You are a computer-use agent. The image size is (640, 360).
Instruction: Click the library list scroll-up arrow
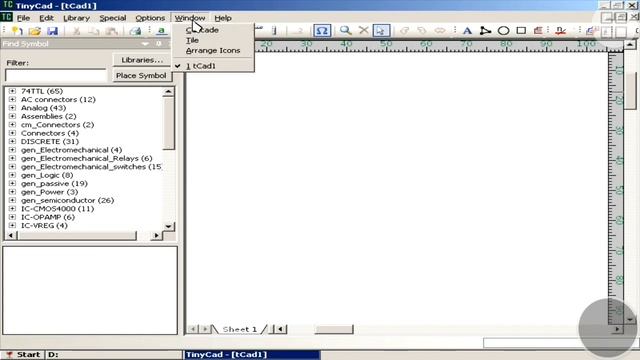(x=169, y=92)
